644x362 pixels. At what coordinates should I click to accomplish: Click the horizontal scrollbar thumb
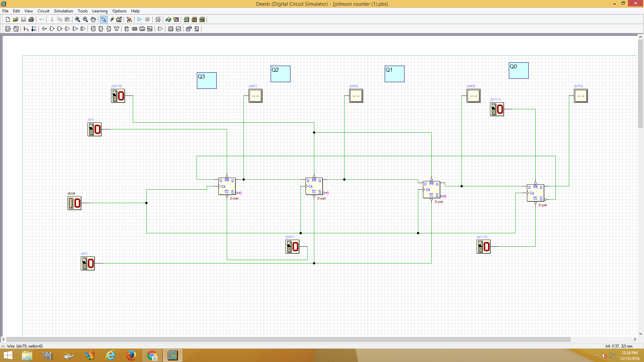288,339
